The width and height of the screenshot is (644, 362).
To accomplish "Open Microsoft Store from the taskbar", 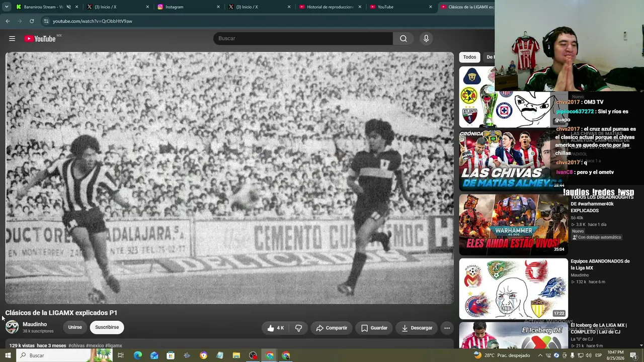I will click(x=171, y=355).
